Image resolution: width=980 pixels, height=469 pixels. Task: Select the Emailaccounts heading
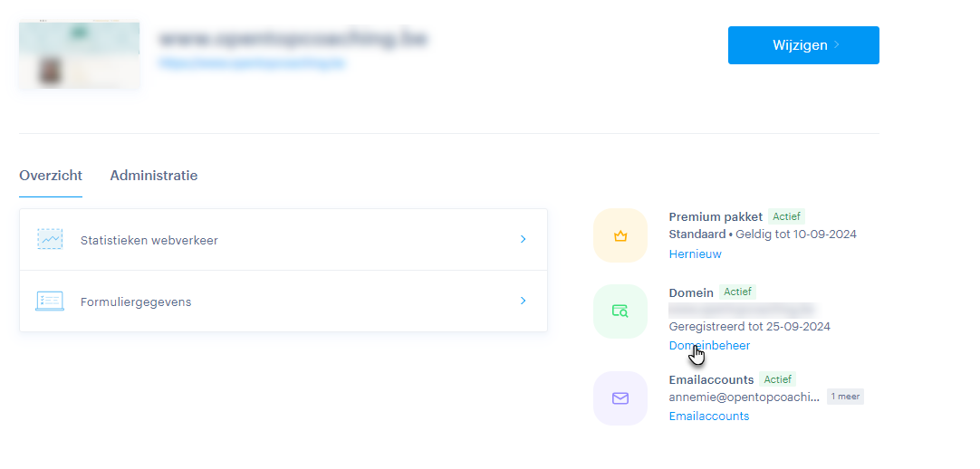click(711, 379)
